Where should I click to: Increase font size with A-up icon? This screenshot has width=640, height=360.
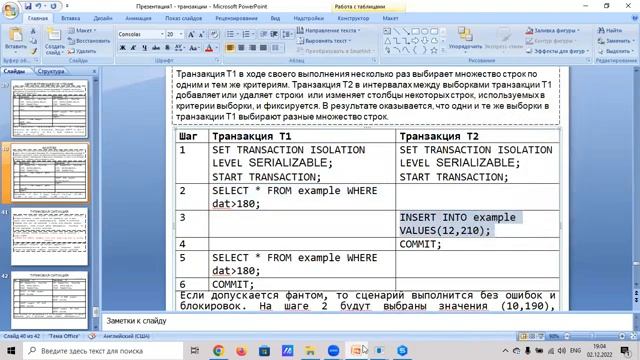pyautogui.click(x=191, y=35)
